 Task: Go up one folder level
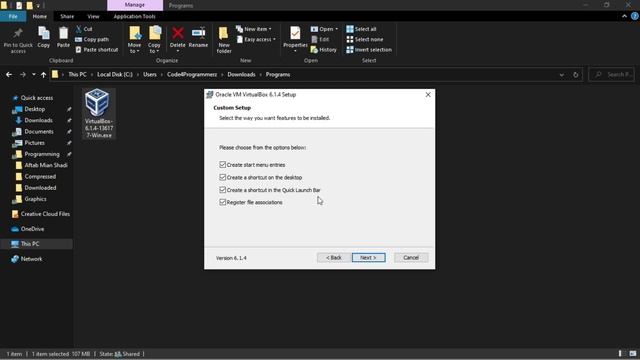(x=43, y=75)
